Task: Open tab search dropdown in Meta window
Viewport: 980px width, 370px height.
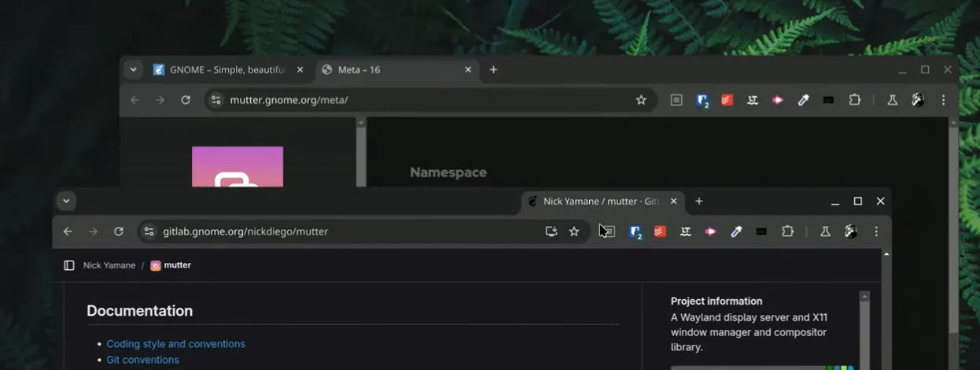Action: pyautogui.click(x=133, y=69)
